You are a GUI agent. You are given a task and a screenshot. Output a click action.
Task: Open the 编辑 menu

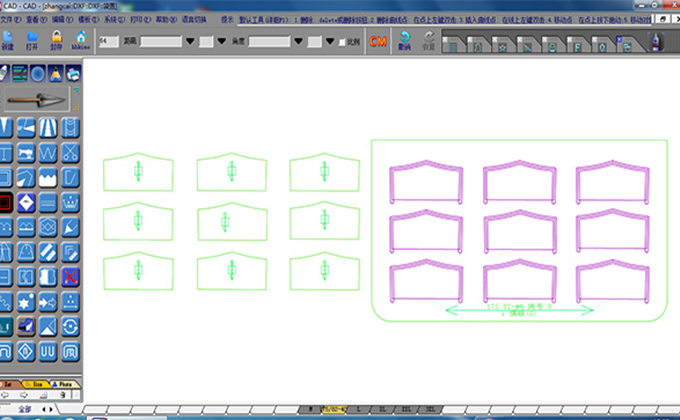[x=62, y=20]
